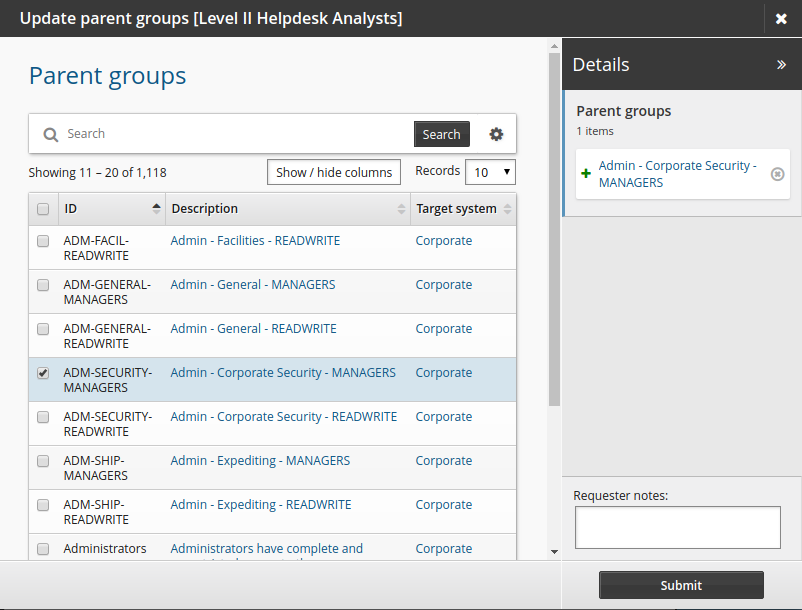
Task: Open Admin - Expediting - MANAGERS link
Action: (x=260, y=461)
